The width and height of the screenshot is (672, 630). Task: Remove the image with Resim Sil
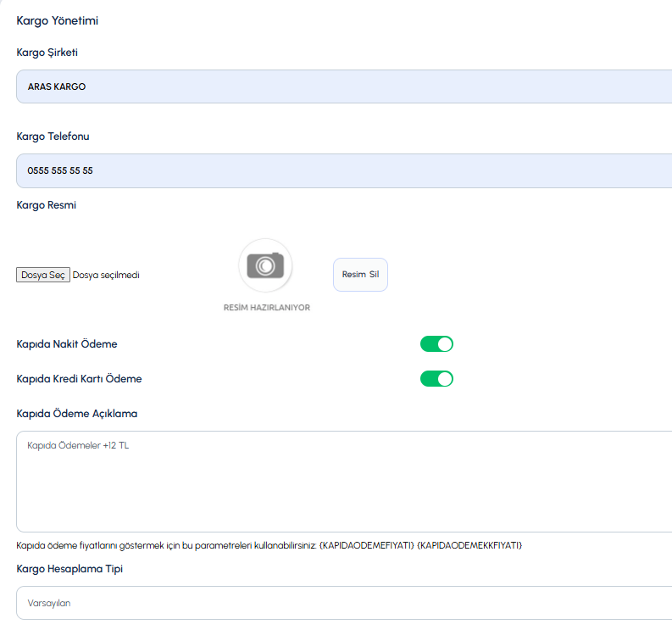pyautogui.click(x=360, y=275)
